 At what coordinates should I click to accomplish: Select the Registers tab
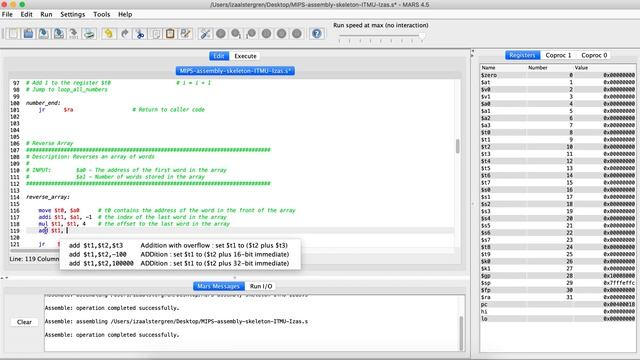point(522,55)
